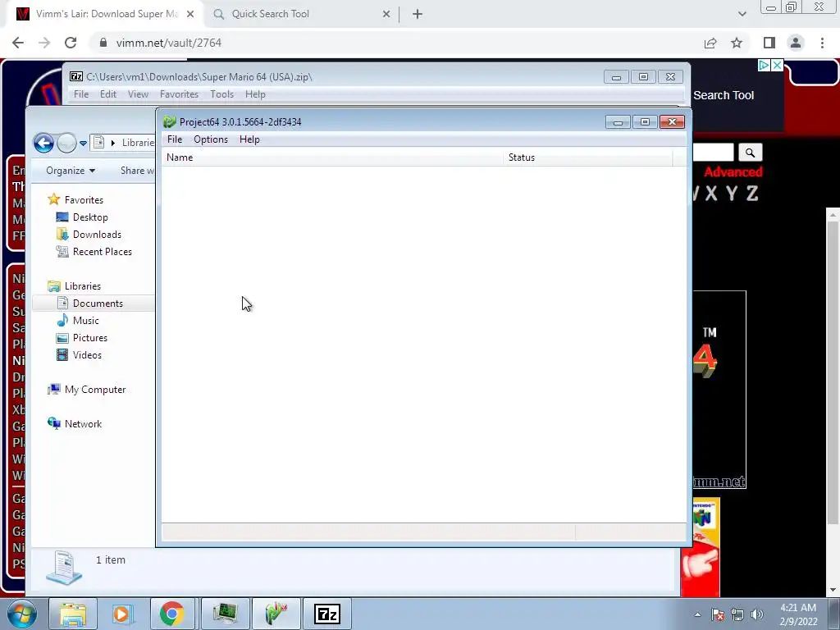Sort by Name column header in Project64
This screenshot has width=840, height=630.
(332, 157)
